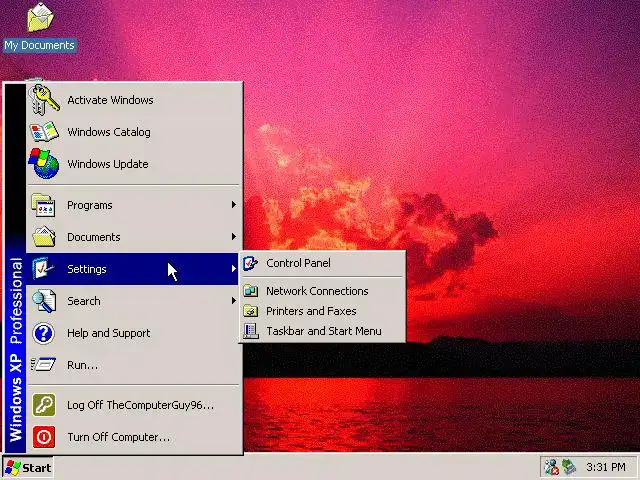The image size is (640, 480).
Task: Choose Run... from the Start menu
Action: click(x=134, y=365)
